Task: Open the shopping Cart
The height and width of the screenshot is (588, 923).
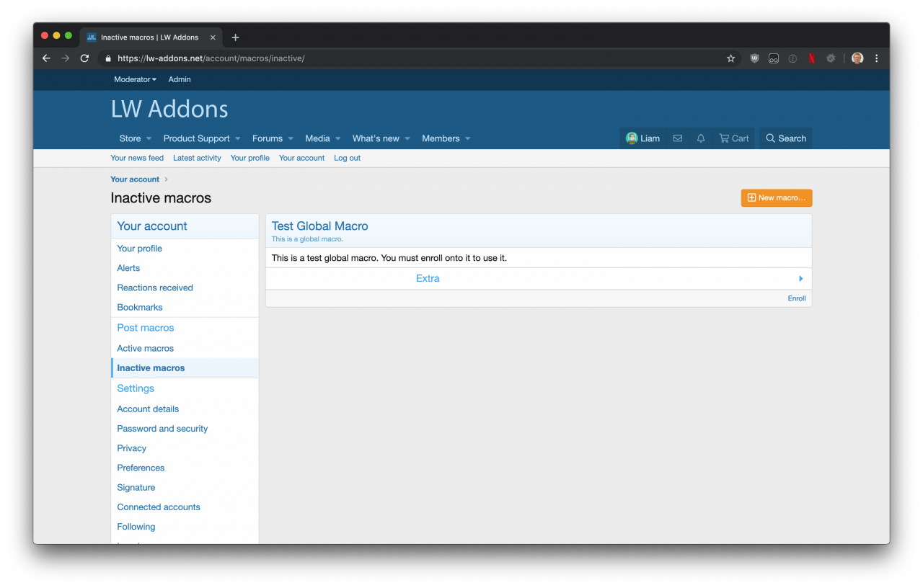Action: coord(733,138)
